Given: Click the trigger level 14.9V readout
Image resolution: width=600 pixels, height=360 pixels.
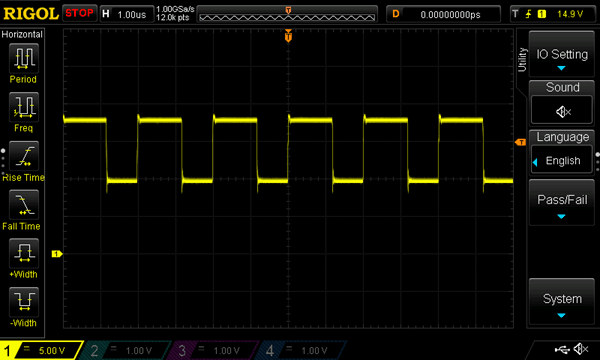Looking at the screenshot, I should 570,14.
